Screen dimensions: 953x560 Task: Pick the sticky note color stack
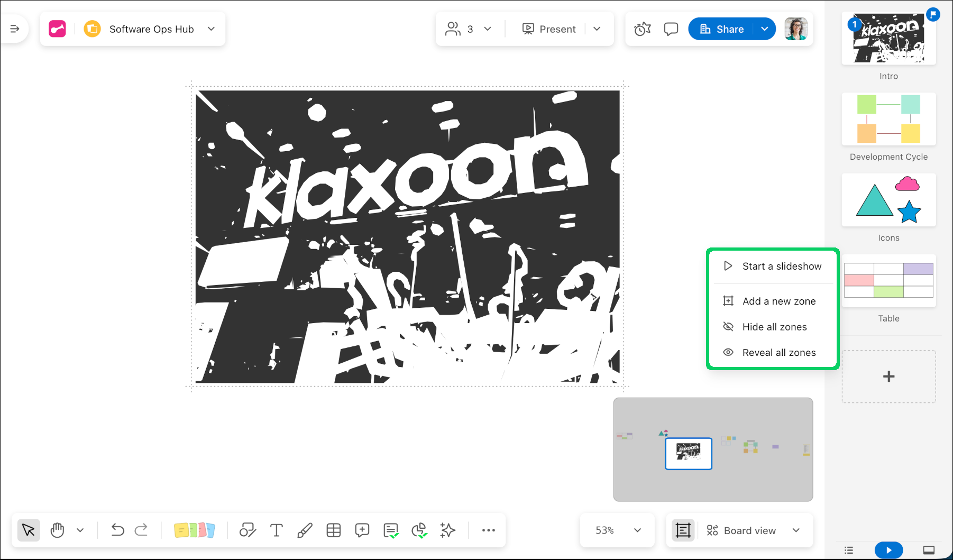(194, 530)
